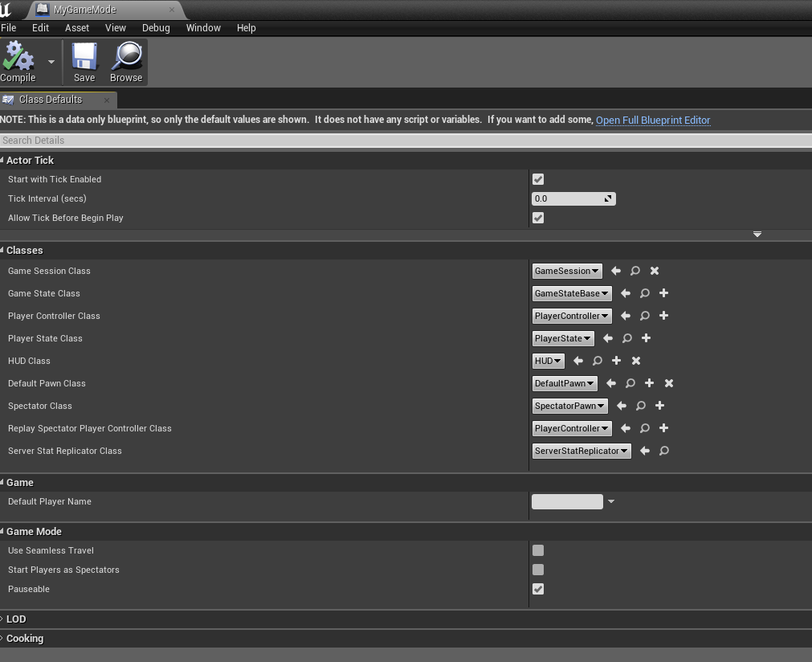The width and height of the screenshot is (812, 662).
Task: Disable the Pauseable option
Action: tap(537, 589)
